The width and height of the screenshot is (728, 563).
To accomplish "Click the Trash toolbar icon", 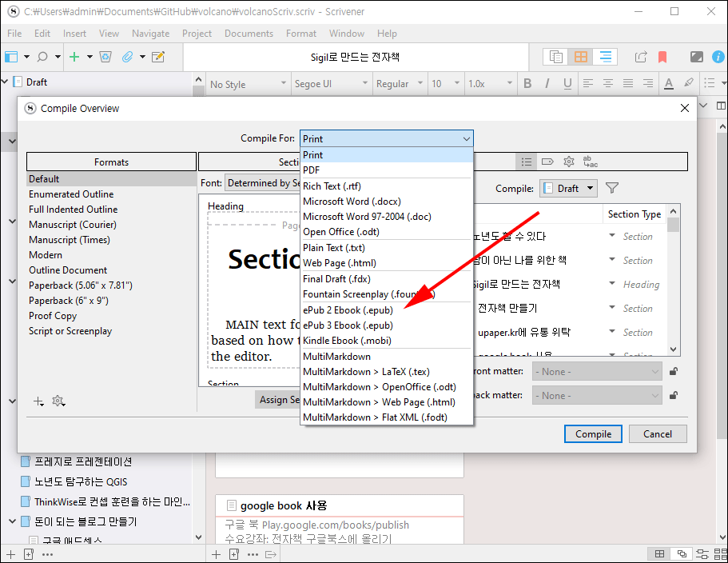I will pyautogui.click(x=105, y=57).
